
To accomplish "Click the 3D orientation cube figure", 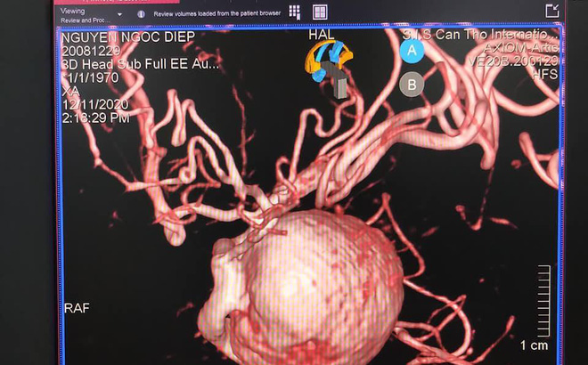I will pos(327,65).
